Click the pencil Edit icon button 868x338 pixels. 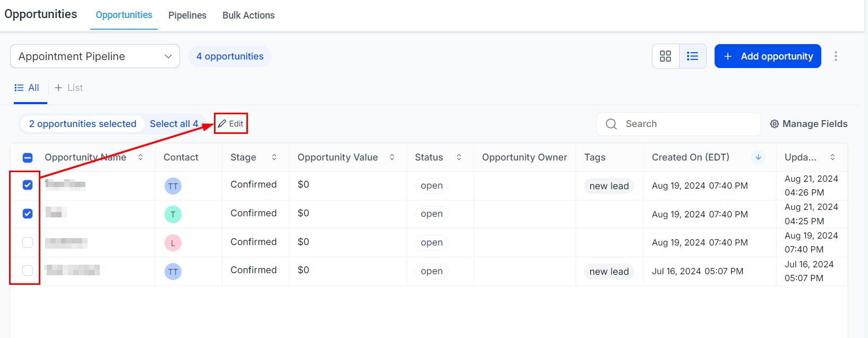coord(231,124)
